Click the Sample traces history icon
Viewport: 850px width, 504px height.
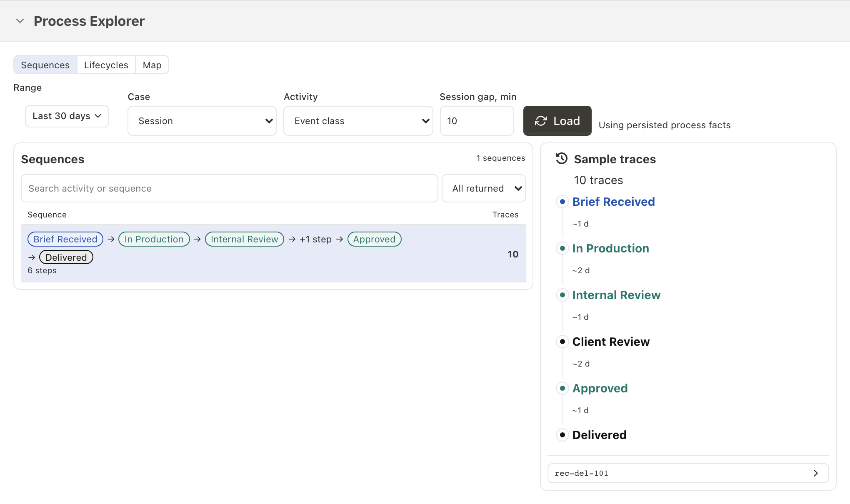point(562,159)
